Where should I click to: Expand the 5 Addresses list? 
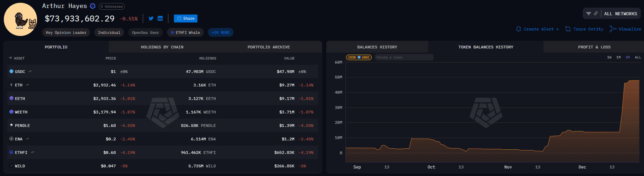point(112,6)
